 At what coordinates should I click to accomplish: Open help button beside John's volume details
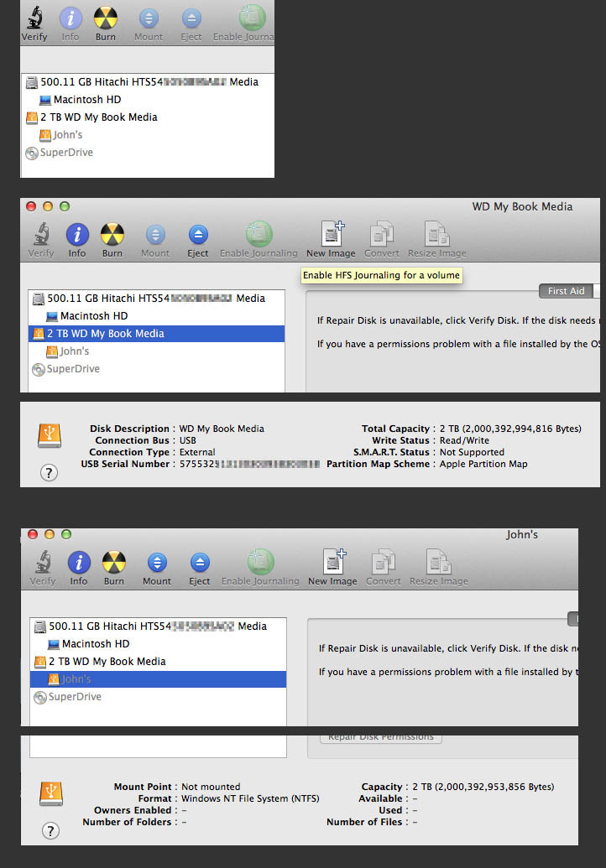[50, 830]
